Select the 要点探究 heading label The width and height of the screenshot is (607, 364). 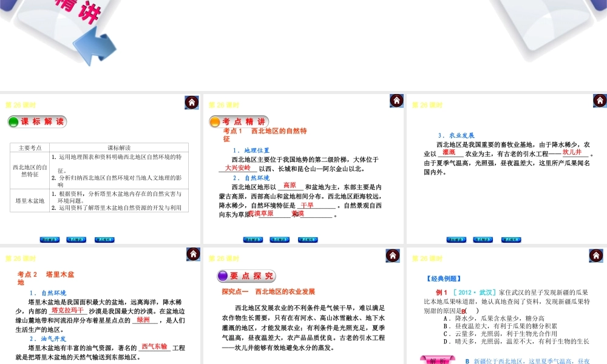click(252, 276)
